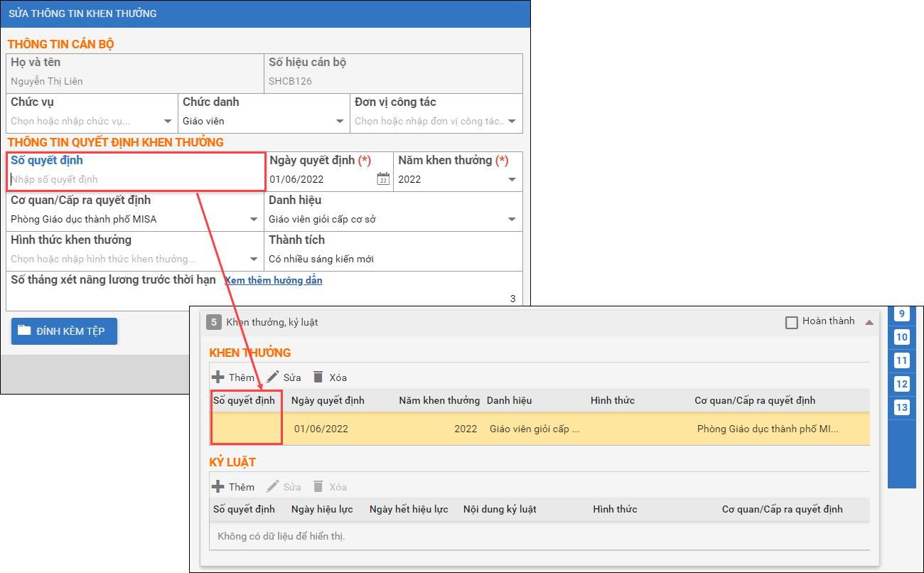The height and width of the screenshot is (573, 924).
Task: Click the Số quyết định input field
Action: click(135, 179)
